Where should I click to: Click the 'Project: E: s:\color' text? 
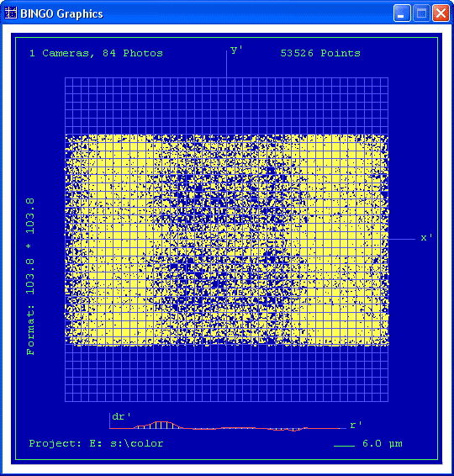pos(96,443)
